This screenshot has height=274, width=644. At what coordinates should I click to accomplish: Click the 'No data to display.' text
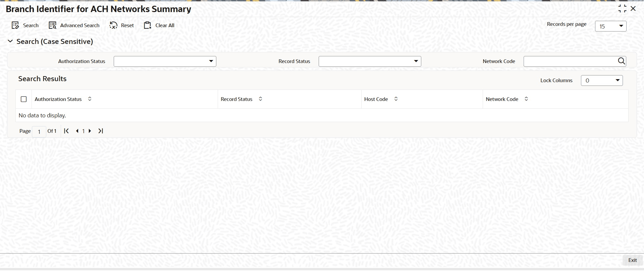click(x=42, y=115)
